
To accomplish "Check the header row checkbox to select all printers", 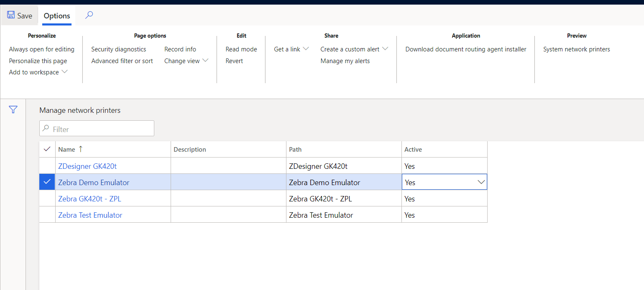I will 47,149.
